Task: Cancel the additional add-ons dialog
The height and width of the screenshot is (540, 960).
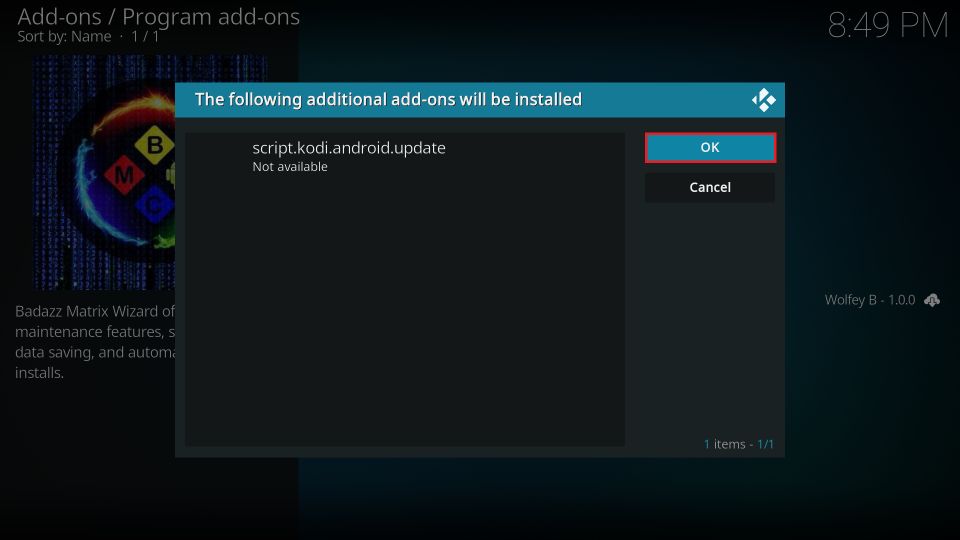Action: pyautogui.click(x=710, y=187)
